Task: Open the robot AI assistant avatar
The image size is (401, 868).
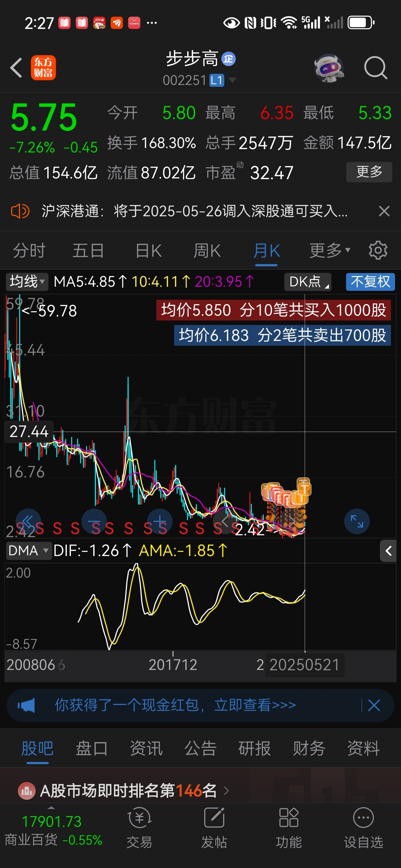Action: tap(329, 68)
